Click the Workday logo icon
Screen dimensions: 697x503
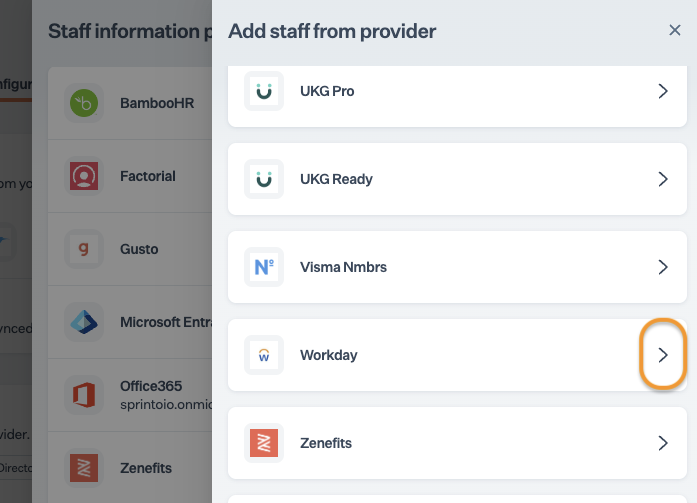[264, 355]
